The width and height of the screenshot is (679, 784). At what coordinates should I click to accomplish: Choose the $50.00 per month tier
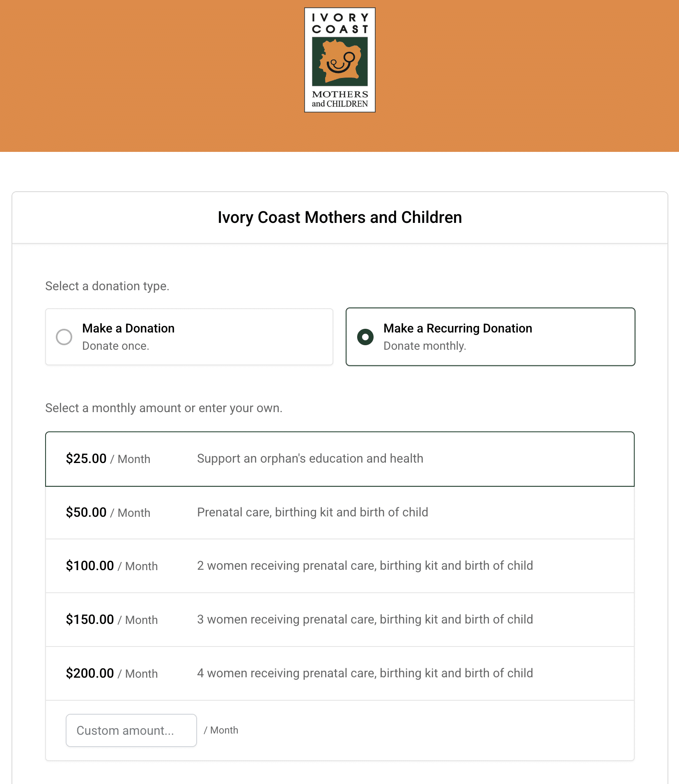[339, 513]
